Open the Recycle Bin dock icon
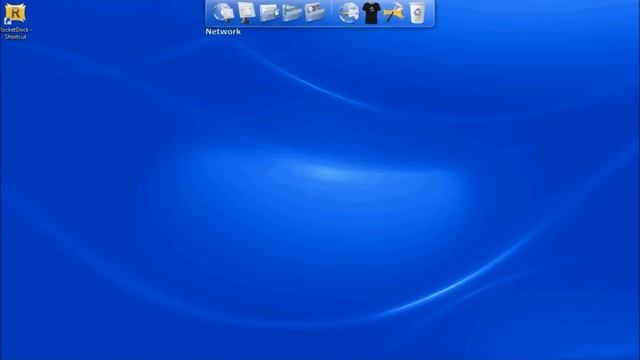Viewport: 640px width, 360px height. click(x=417, y=13)
